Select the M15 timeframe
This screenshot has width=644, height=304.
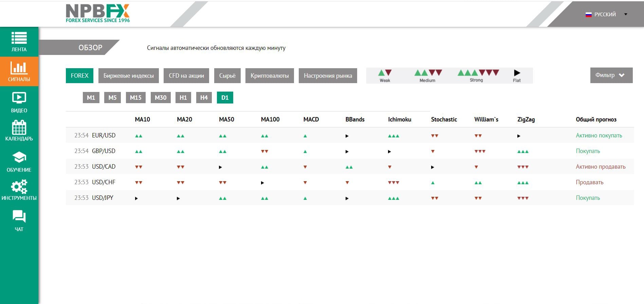pos(136,97)
